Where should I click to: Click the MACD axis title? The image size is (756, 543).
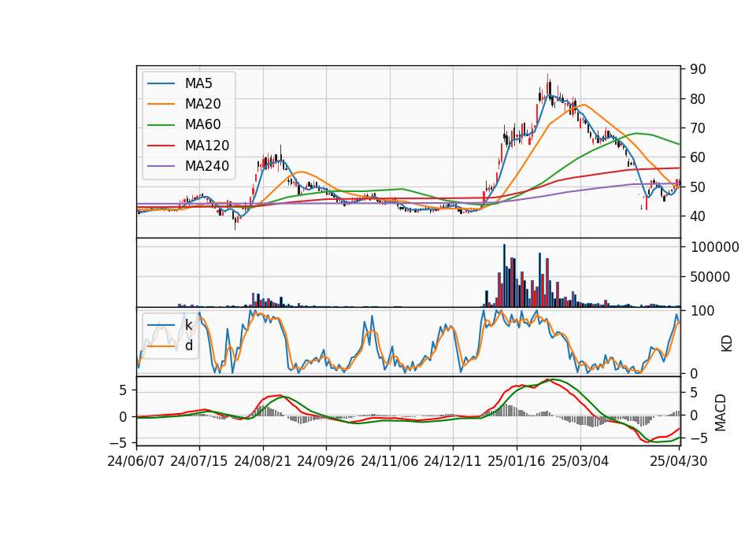coord(721,412)
